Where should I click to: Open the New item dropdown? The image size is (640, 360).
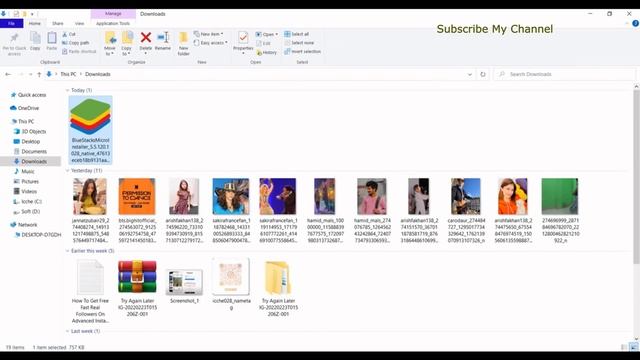209,34
